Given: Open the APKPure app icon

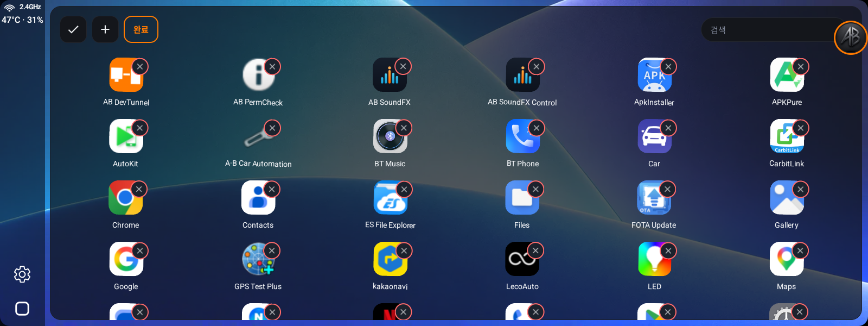Looking at the screenshot, I should pos(787,75).
